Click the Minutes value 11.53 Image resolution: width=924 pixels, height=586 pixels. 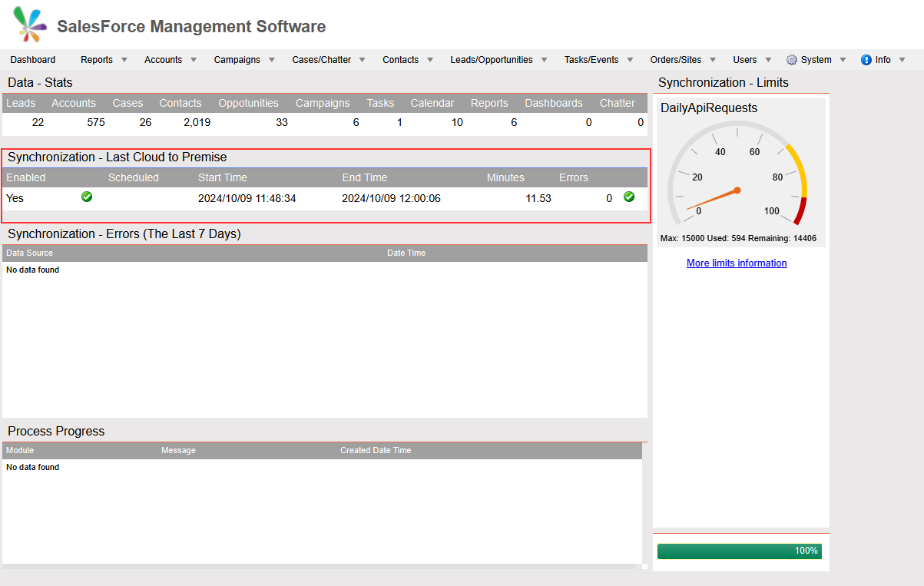click(538, 198)
